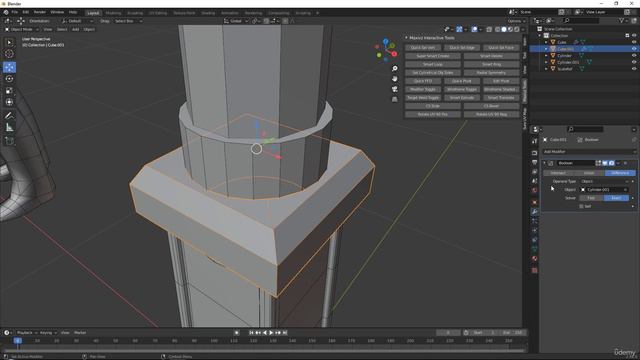The image size is (640, 360).
Task: Select the Difference boolean operation
Action: point(620,173)
